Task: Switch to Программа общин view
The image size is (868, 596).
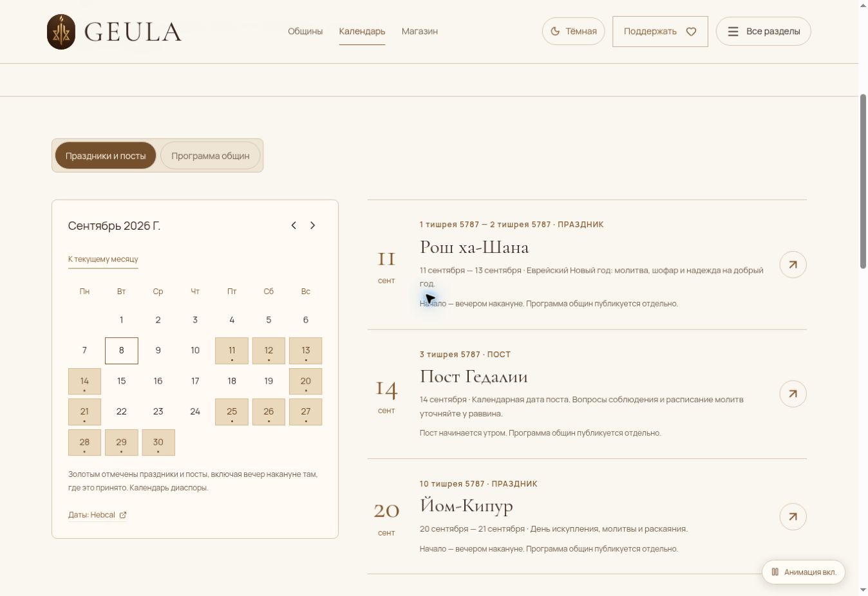Action: pyautogui.click(x=210, y=156)
